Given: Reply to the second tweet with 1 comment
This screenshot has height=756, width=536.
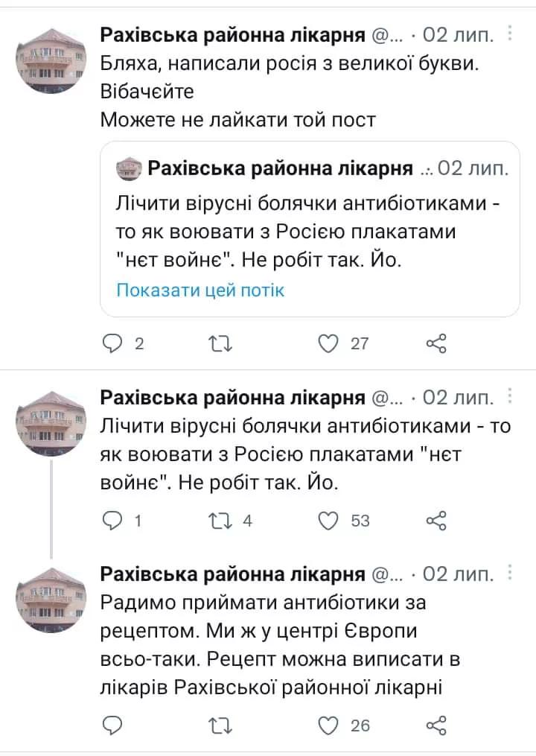Looking at the screenshot, I should 112,521.
